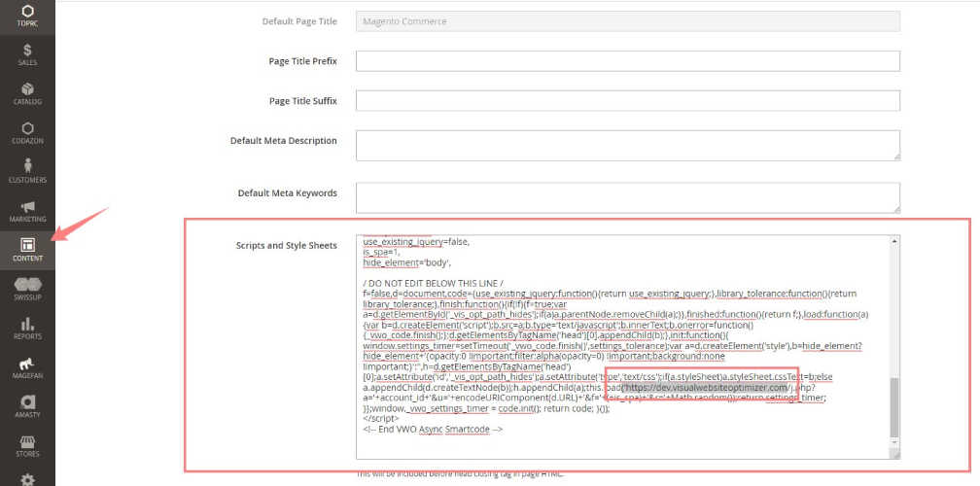Click the Default Page Title field
980x486 pixels.
pyautogui.click(x=627, y=21)
